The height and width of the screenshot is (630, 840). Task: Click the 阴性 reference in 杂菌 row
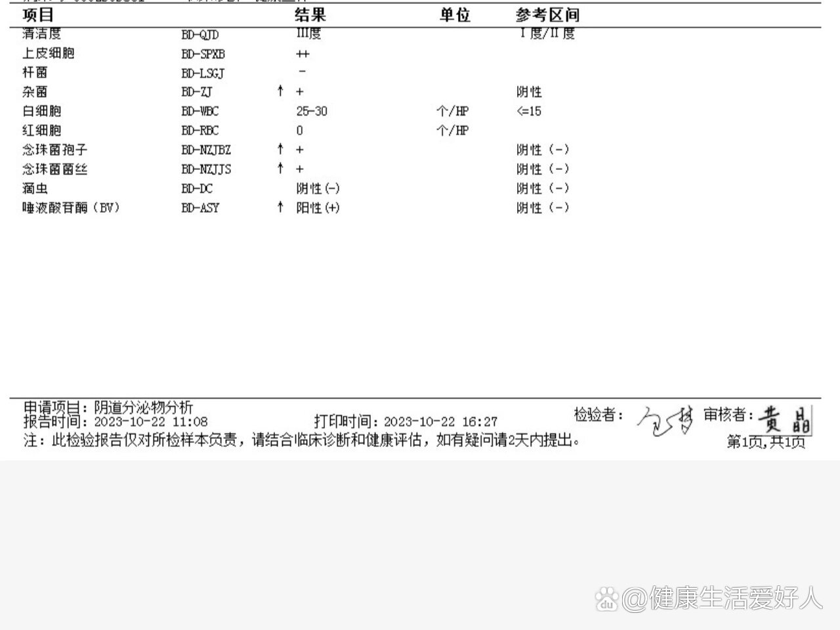(529, 92)
